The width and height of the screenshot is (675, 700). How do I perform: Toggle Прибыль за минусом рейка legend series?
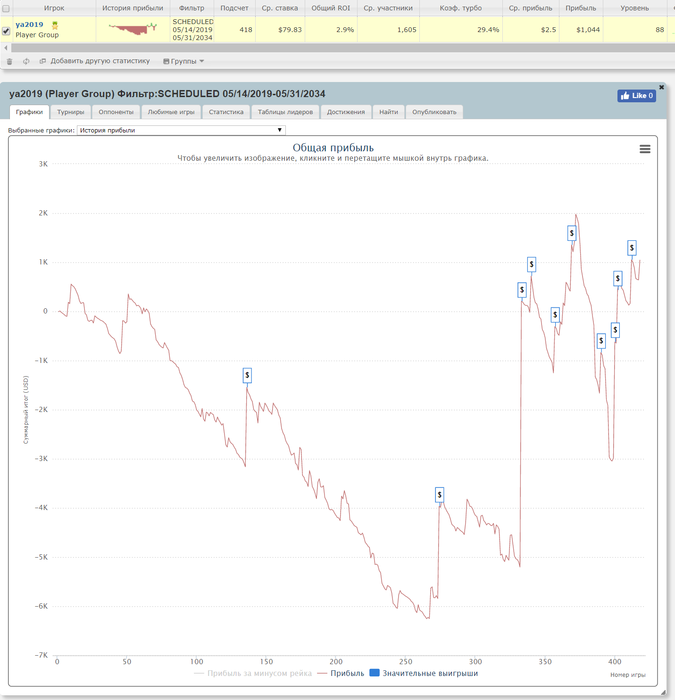253,673
